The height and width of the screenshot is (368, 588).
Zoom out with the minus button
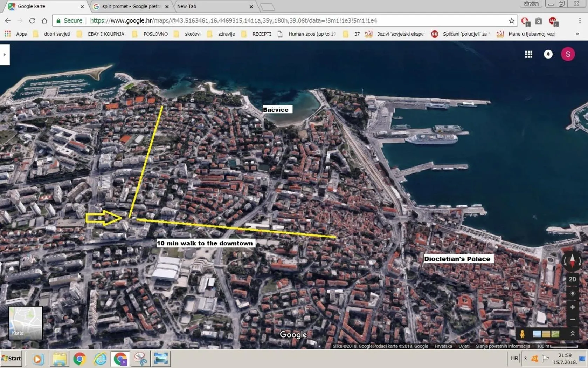572,320
